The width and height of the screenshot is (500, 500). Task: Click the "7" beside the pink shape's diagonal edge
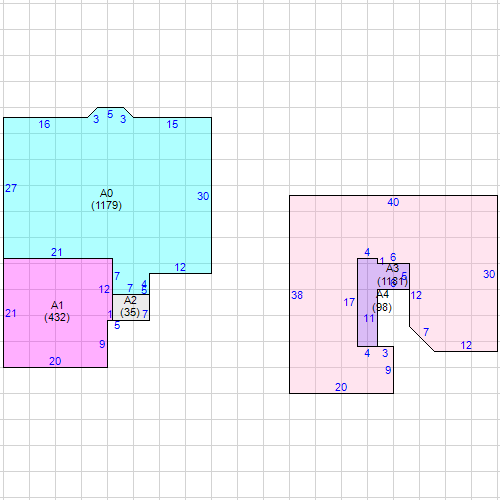pos(426,332)
